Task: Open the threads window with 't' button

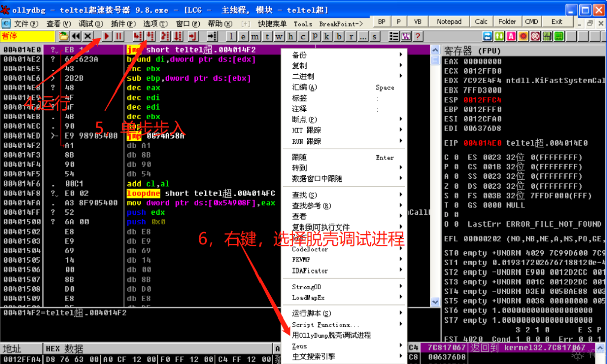Action: 267,36
